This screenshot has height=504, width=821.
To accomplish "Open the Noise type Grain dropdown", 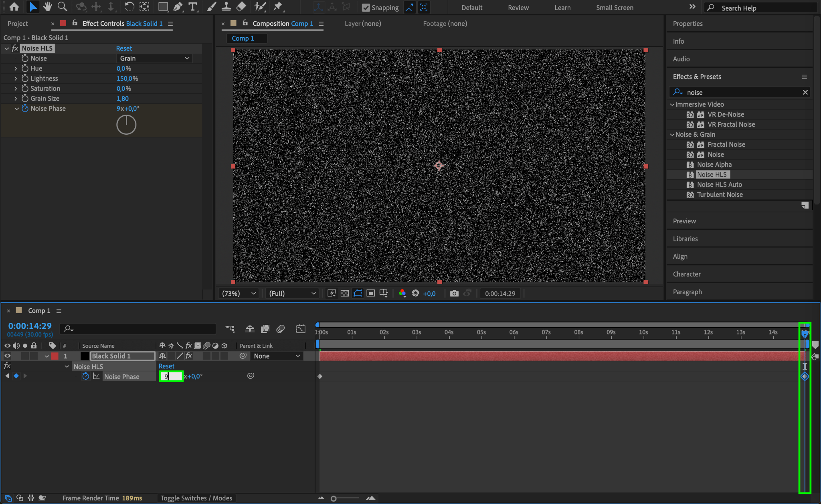I will point(154,59).
